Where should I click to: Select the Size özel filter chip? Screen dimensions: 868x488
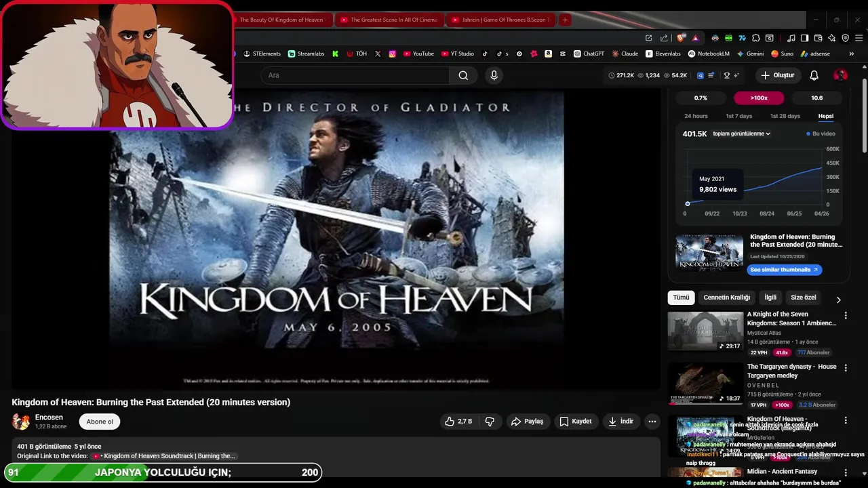(804, 298)
